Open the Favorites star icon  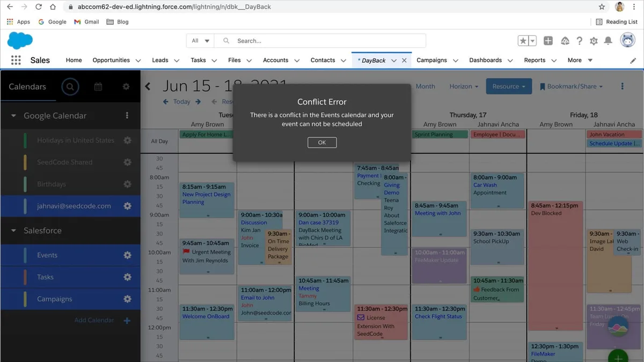pos(523,41)
